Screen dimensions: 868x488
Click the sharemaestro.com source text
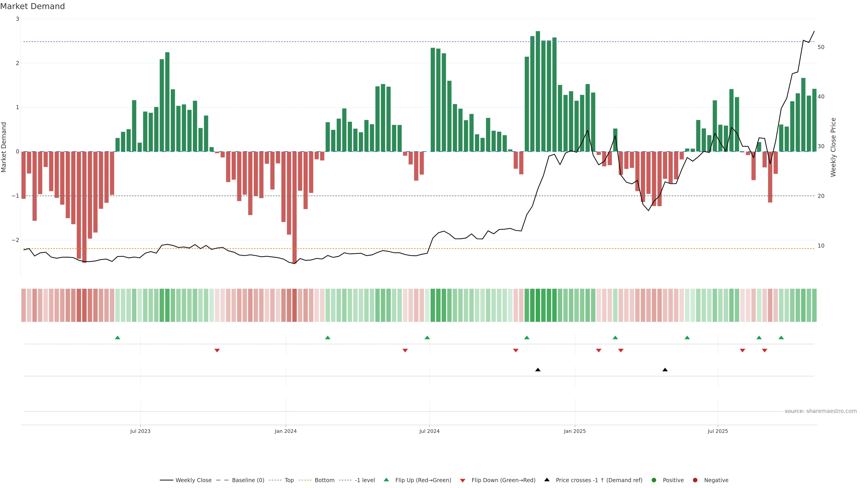pyautogui.click(x=821, y=411)
